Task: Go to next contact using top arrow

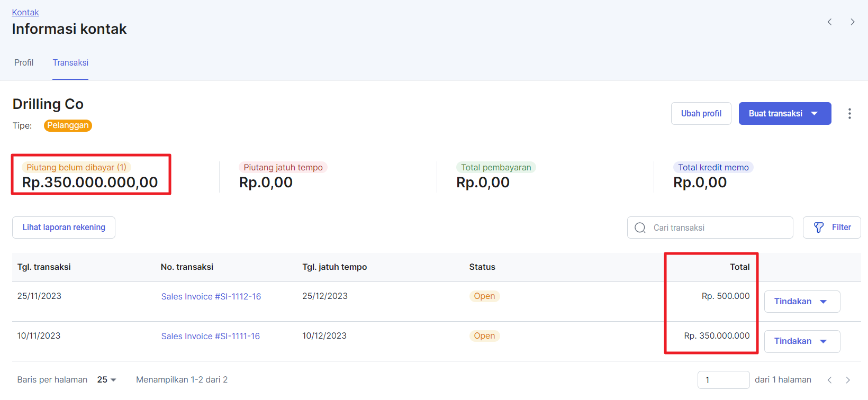Action: coord(852,22)
